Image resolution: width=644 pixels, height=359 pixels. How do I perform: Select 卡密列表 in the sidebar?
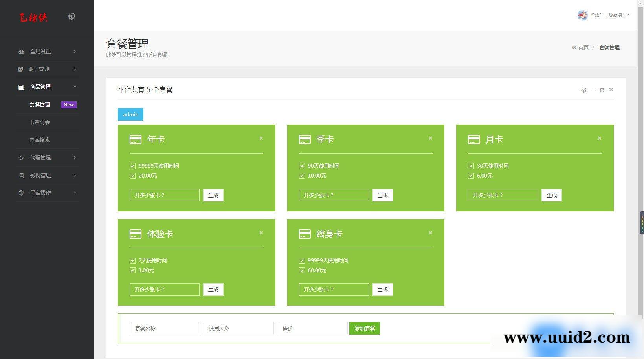(x=40, y=122)
